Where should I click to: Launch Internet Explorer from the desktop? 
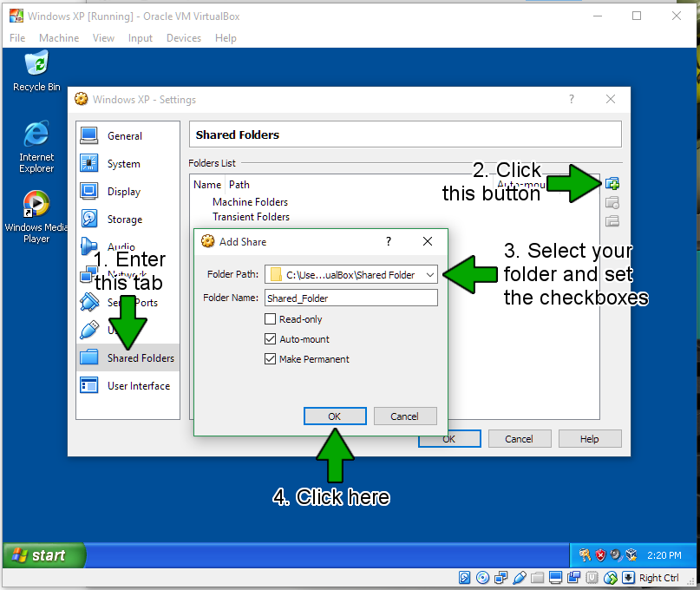point(36,147)
